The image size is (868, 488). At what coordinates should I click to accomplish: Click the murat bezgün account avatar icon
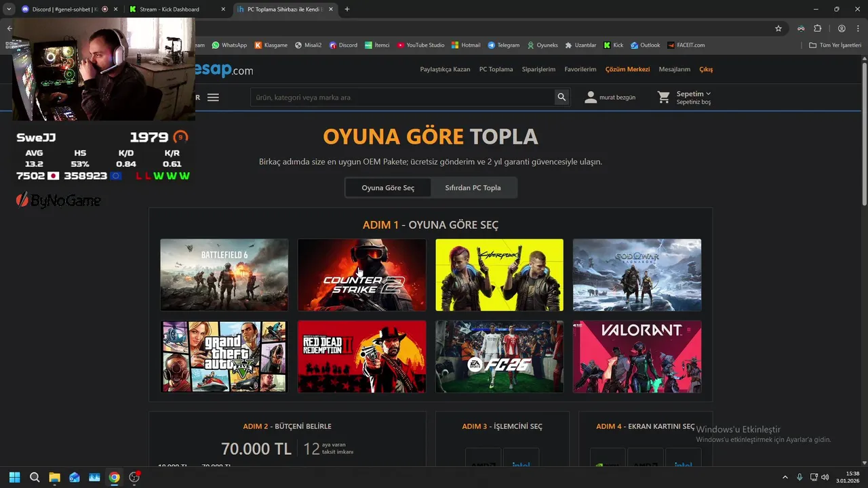(591, 98)
